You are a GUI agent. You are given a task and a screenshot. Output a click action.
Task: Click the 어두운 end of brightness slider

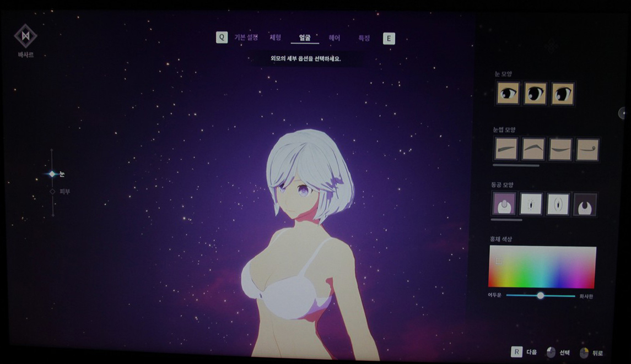(494, 295)
